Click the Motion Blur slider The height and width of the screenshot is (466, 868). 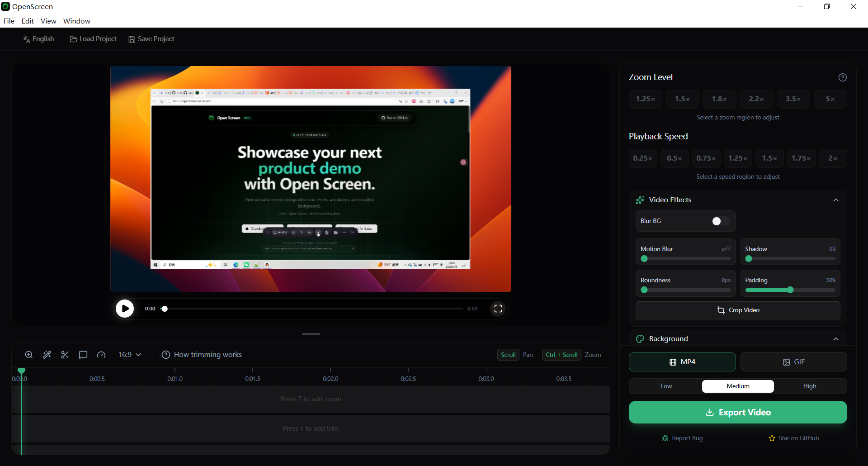click(686, 259)
